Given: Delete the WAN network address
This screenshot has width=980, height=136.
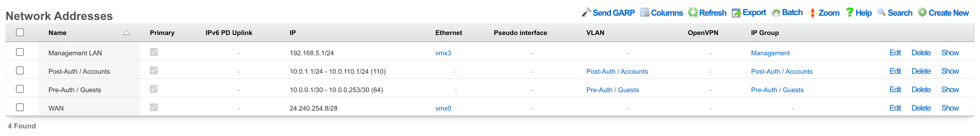Looking at the screenshot, I should click(x=921, y=108).
